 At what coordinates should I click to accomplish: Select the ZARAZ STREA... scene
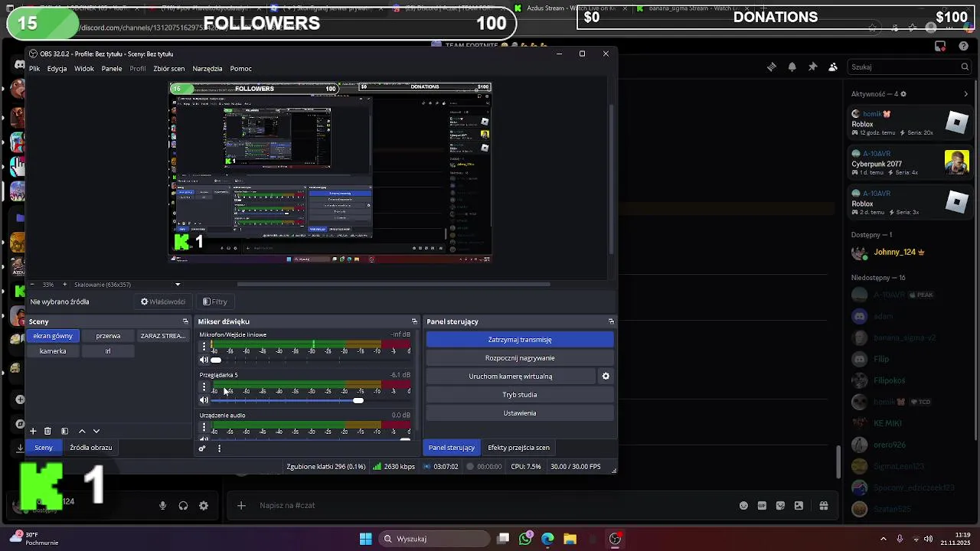pyautogui.click(x=162, y=336)
